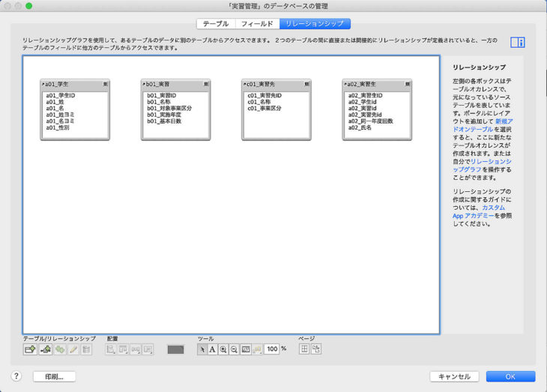The height and width of the screenshot is (392, 547).
Task: Click the show page breaks icon
Action: click(x=305, y=349)
